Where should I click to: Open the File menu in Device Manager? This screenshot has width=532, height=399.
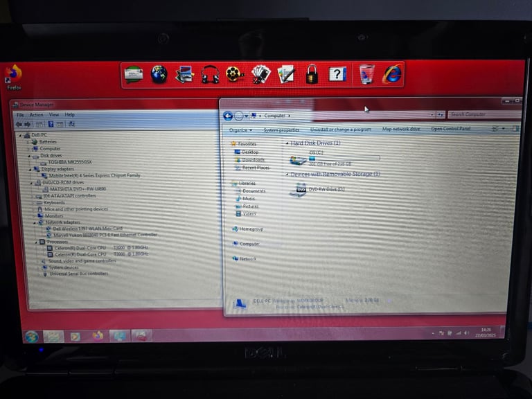(20, 115)
